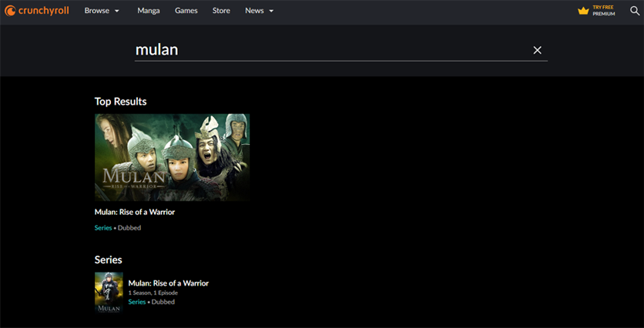644x328 pixels.
Task: Click the 'Series • Dubbed' label under the top result
Action: [117, 228]
